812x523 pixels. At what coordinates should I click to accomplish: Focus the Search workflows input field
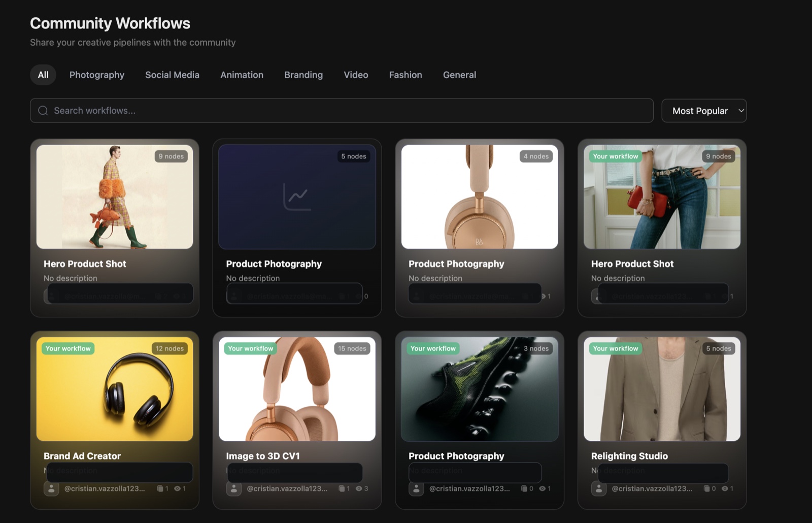coord(342,111)
